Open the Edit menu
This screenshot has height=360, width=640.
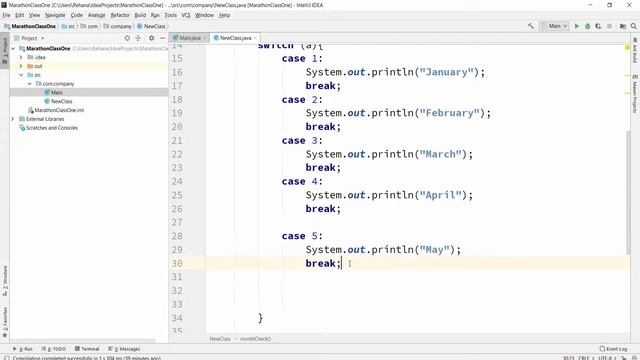point(20,15)
